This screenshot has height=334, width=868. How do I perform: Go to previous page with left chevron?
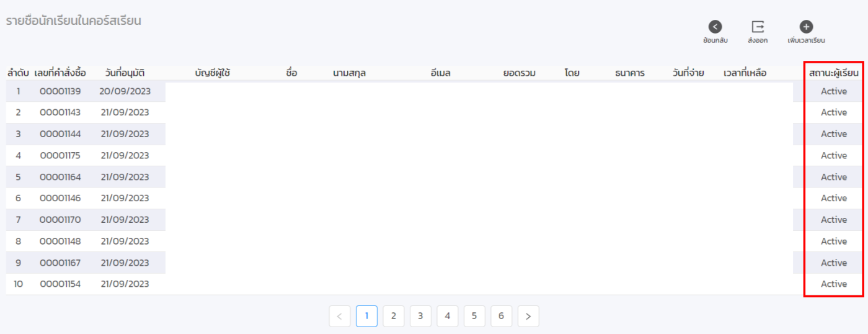[x=339, y=316]
